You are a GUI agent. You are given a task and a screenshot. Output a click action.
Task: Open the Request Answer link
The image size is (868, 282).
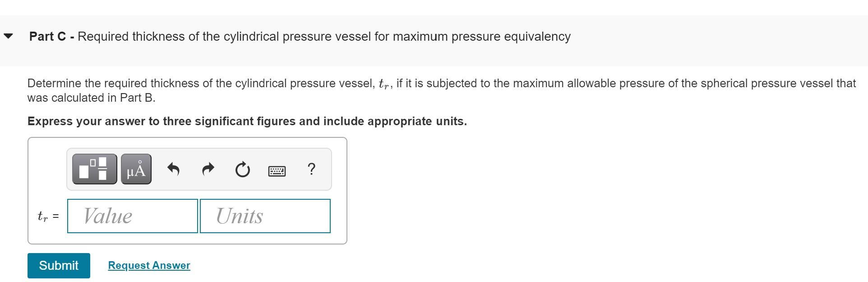148,266
